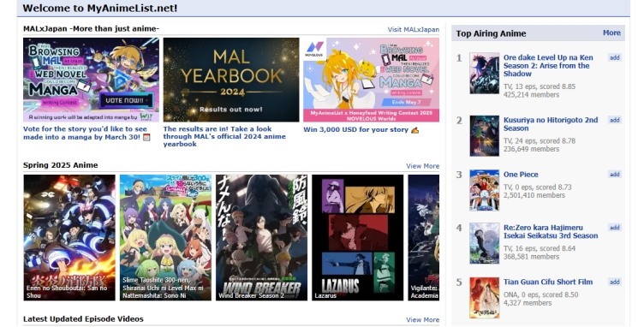Viewport: 644px width, 327px height.
Task: Select "TV, 16 eps, scored 8.64" text
Action: tap(540, 248)
